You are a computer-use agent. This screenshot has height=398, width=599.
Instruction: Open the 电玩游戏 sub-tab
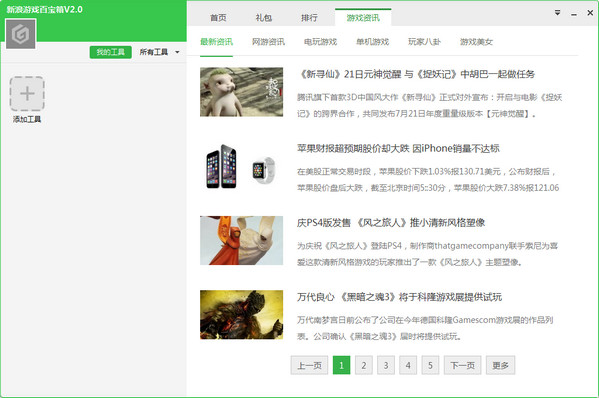[320, 42]
